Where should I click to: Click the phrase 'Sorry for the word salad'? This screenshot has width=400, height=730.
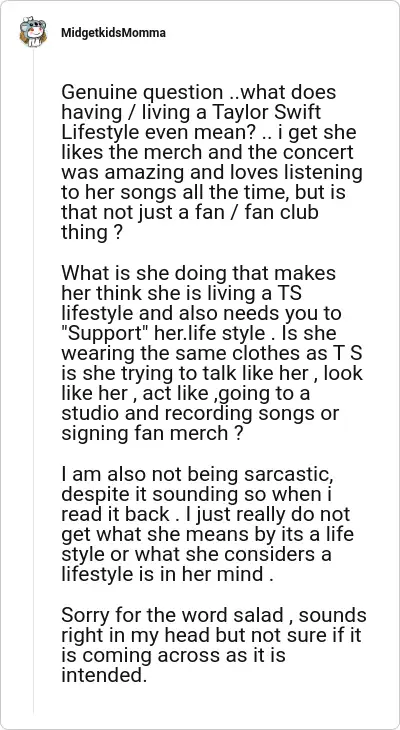[172, 615]
